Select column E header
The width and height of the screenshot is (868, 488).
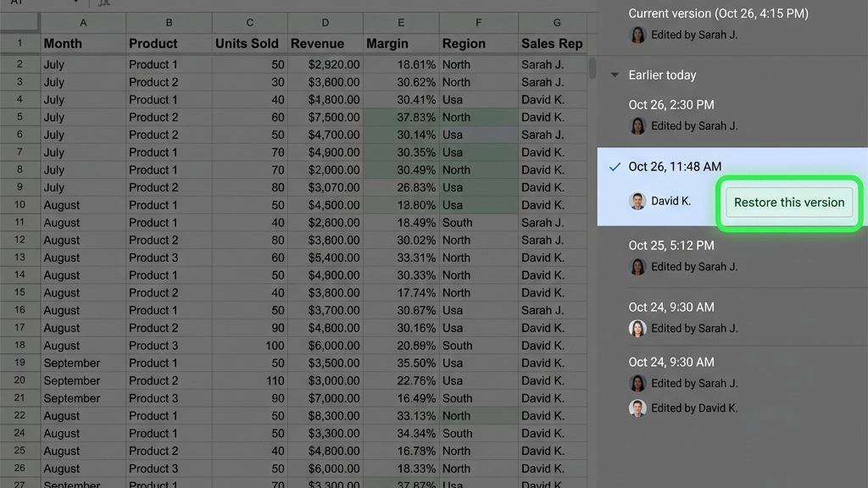point(401,23)
